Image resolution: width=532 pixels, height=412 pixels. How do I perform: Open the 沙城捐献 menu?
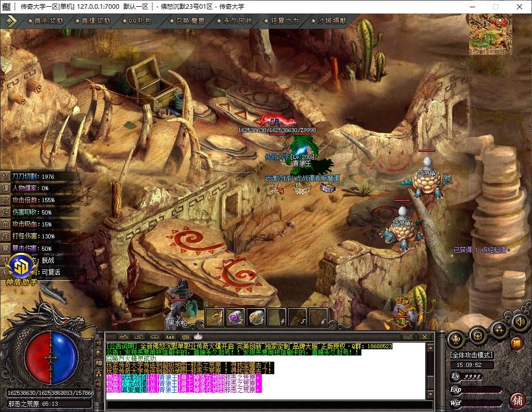click(x=329, y=21)
